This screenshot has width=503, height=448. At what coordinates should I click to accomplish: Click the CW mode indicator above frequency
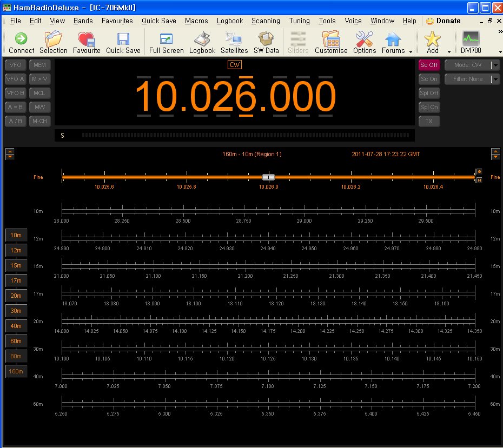[x=235, y=65]
